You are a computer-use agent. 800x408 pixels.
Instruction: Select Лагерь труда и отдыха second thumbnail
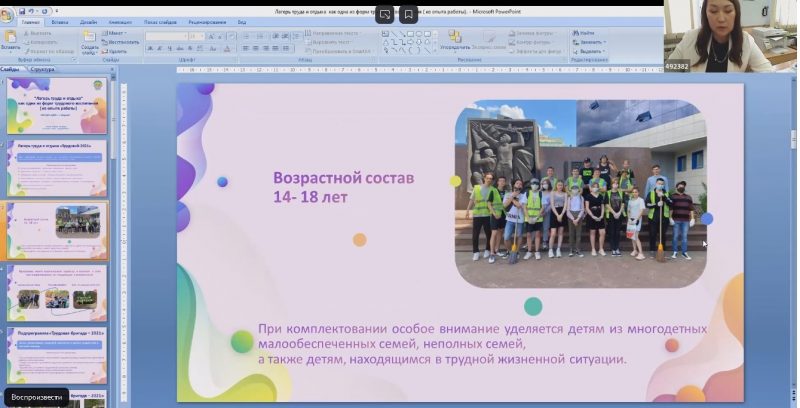(x=57, y=168)
